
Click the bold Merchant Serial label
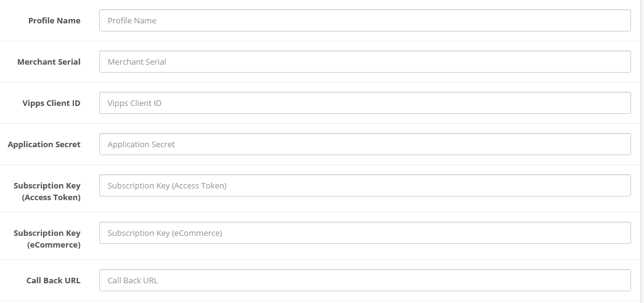pos(49,62)
